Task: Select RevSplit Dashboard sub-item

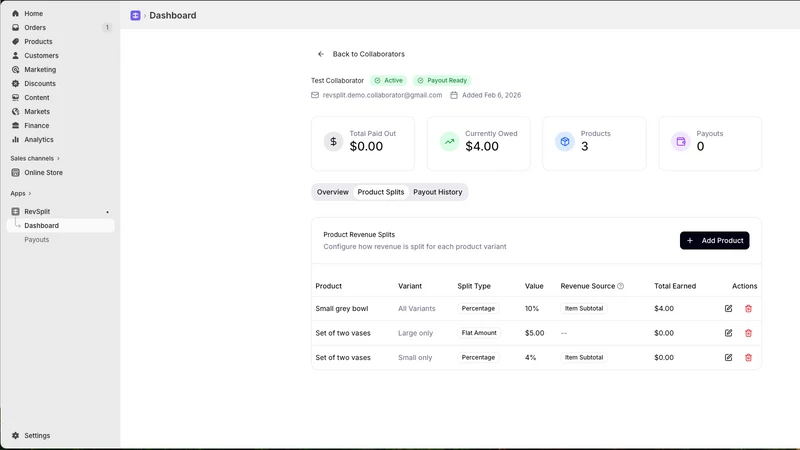Action: click(60, 226)
